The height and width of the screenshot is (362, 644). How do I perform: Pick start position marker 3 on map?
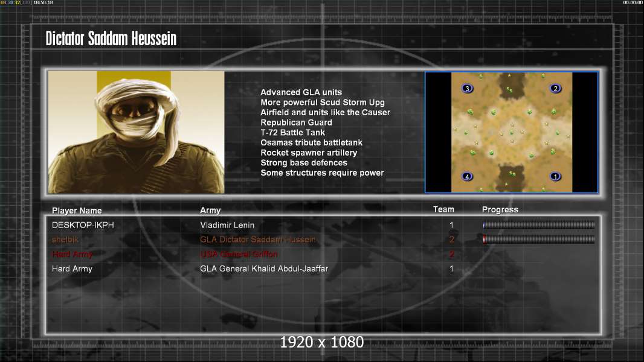click(467, 89)
